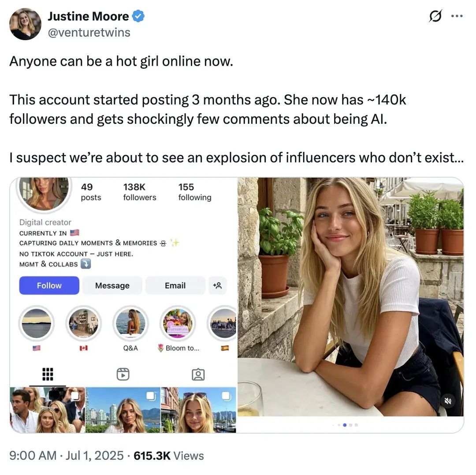Open the Q&A story highlight
This screenshot has height=475, width=476.
[130, 323]
